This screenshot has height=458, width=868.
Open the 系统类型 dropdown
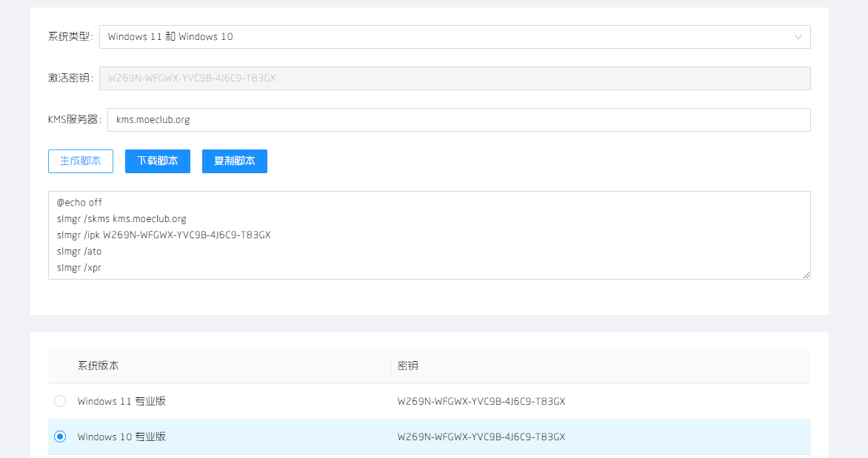click(x=455, y=37)
